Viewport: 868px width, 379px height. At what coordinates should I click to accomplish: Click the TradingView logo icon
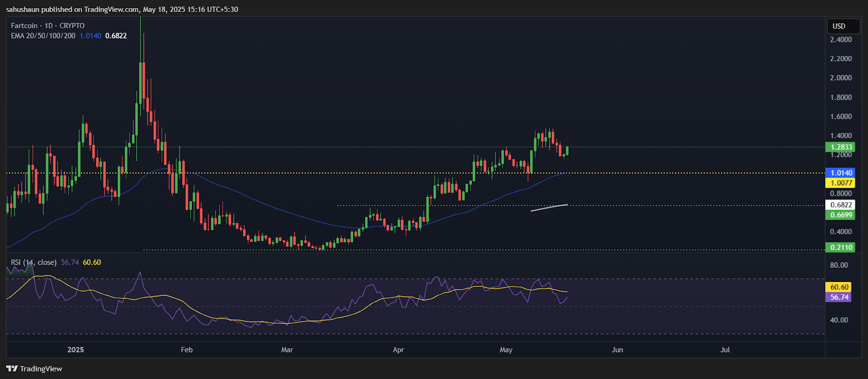(12, 369)
